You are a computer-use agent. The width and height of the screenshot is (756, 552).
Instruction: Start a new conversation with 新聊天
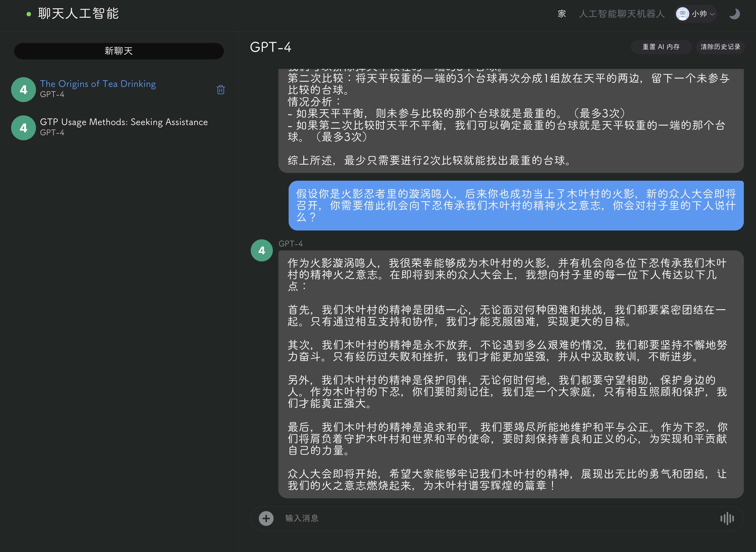[x=119, y=51]
